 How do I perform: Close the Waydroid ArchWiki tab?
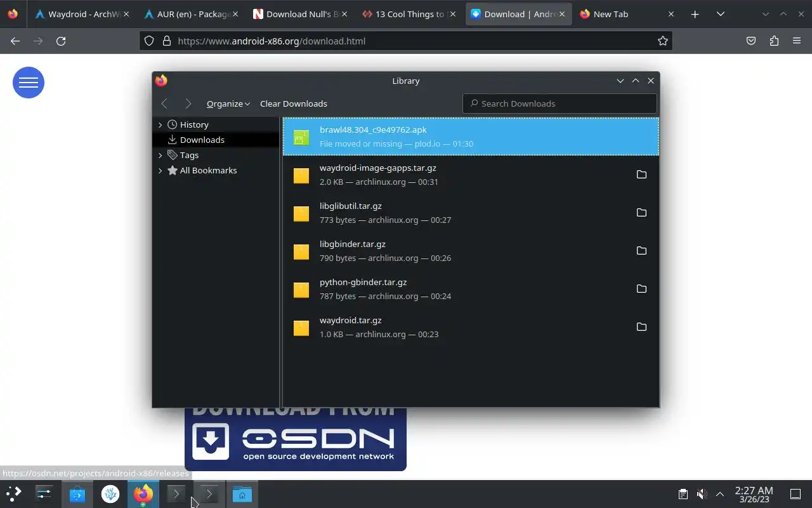click(126, 14)
